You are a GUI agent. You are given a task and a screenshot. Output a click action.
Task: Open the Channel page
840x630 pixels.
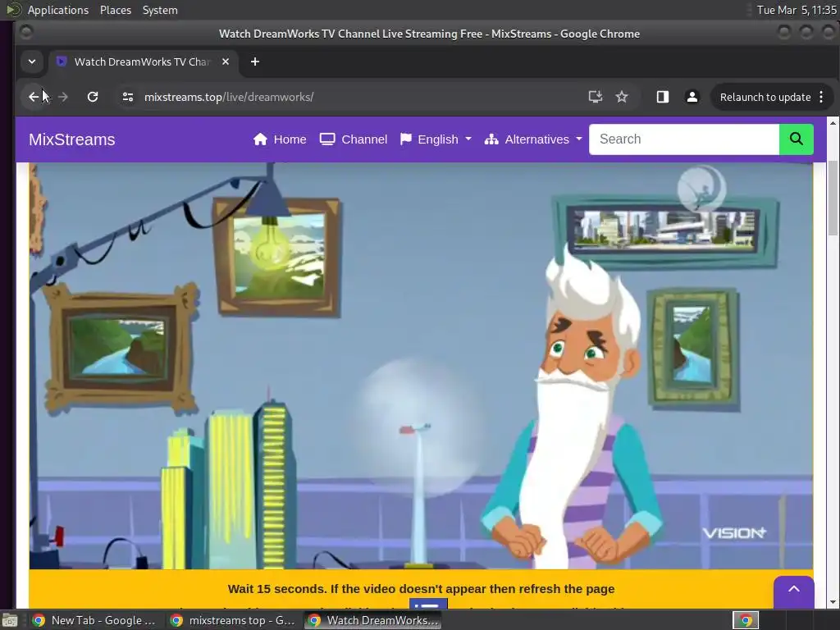point(353,139)
